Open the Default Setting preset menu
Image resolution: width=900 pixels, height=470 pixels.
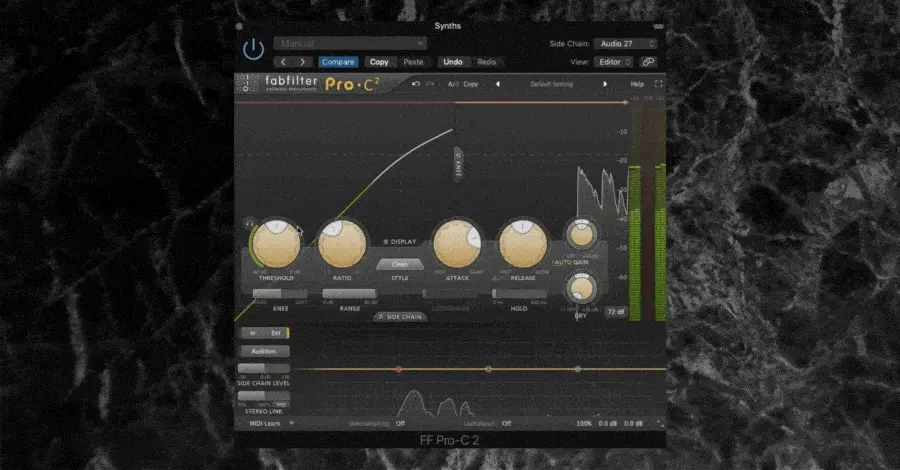551,84
